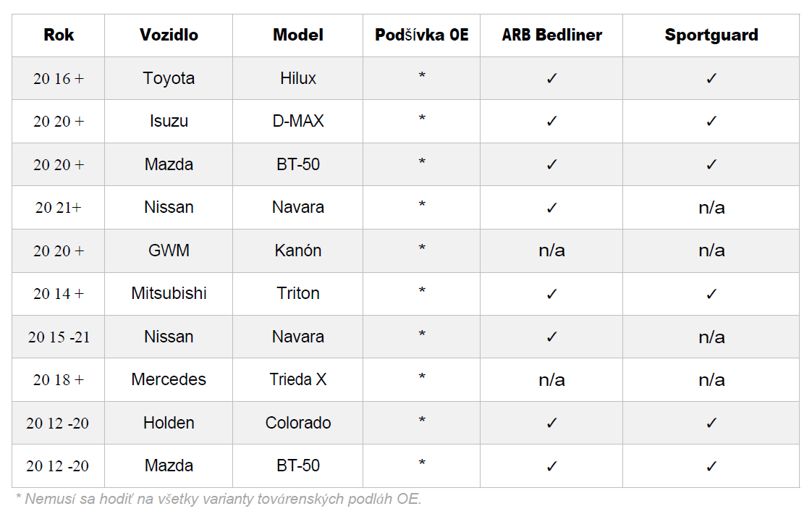
Task: Select the Sportguard column header
Action: (711, 35)
